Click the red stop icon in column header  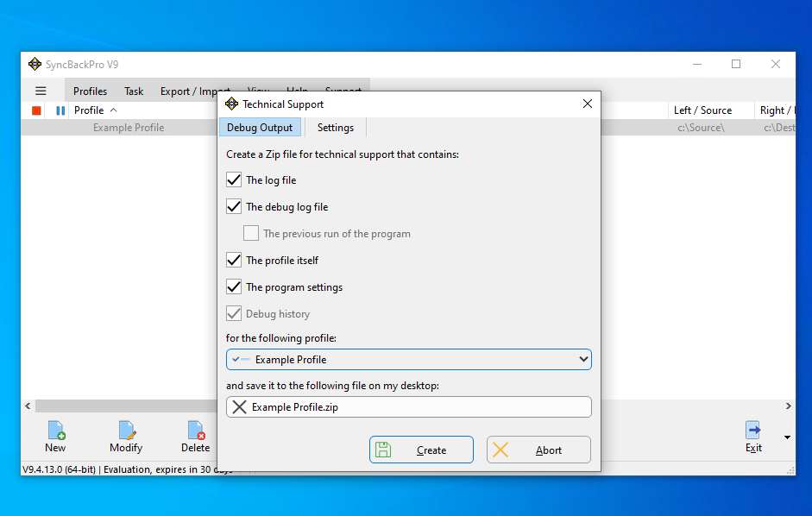click(36, 110)
